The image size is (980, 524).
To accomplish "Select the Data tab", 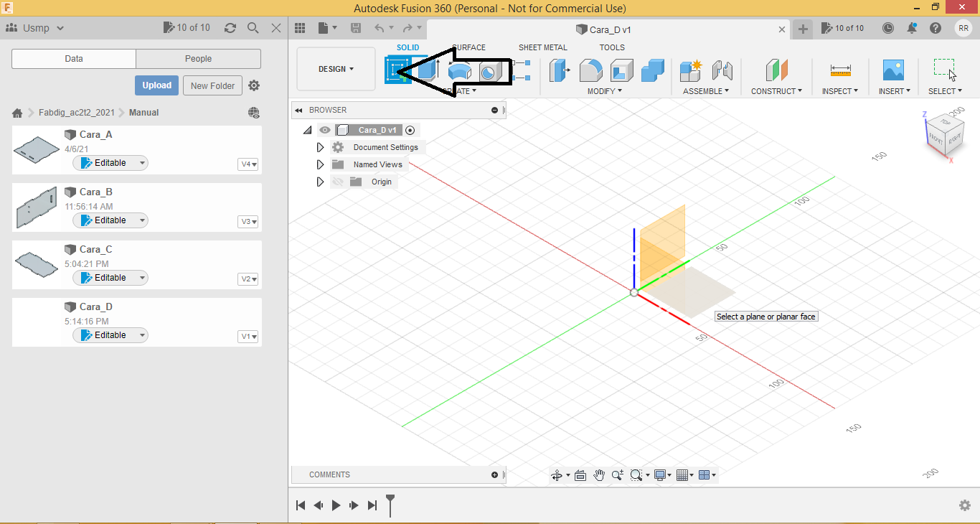I will coord(74,59).
